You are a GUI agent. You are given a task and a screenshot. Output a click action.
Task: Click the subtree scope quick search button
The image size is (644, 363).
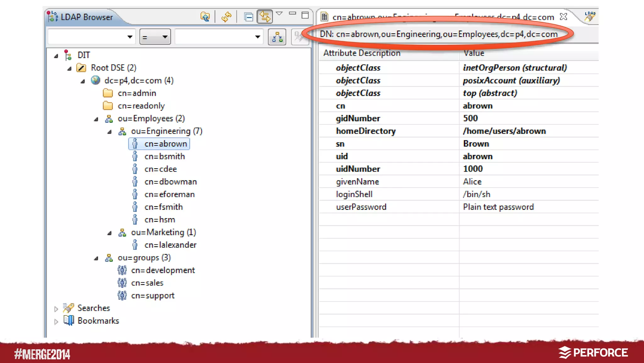(x=277, y=37)
